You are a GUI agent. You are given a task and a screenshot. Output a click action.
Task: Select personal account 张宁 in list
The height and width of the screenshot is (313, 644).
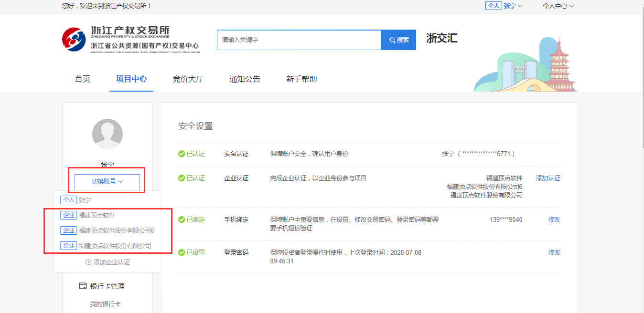[x=85, y=200]
